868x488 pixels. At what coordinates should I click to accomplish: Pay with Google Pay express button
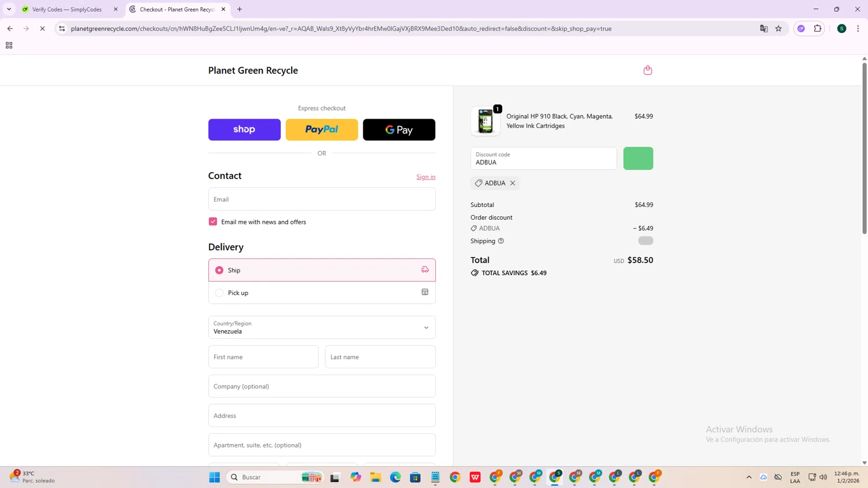[399, 130]
